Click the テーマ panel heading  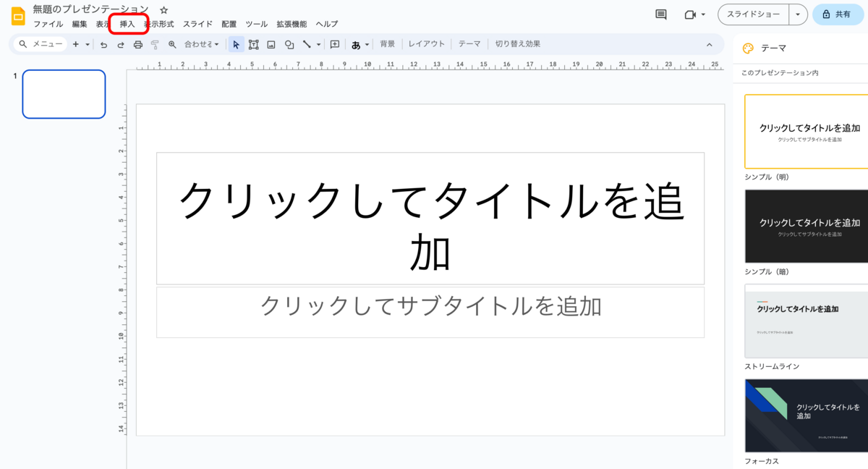click(774, 48)
